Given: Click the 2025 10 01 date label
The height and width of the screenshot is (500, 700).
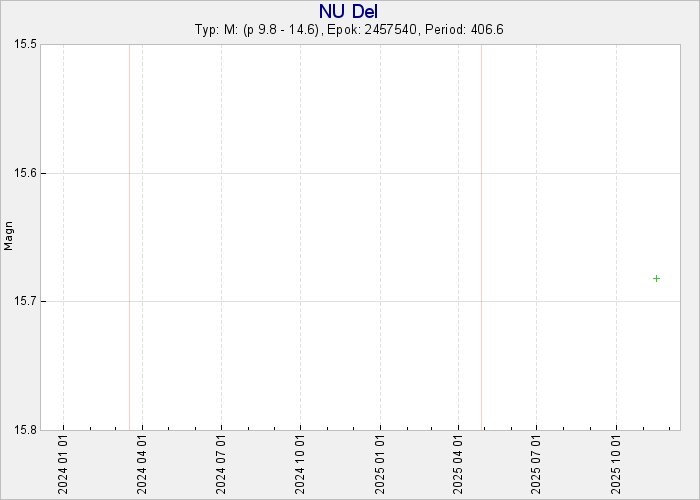Looking at the screenshot, I should click(617, 463).
